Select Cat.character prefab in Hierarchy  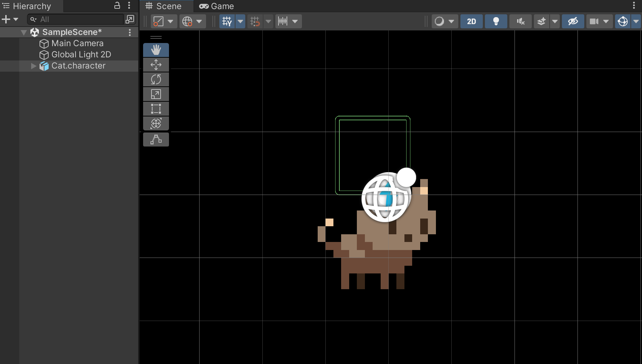tap(78, 66)
